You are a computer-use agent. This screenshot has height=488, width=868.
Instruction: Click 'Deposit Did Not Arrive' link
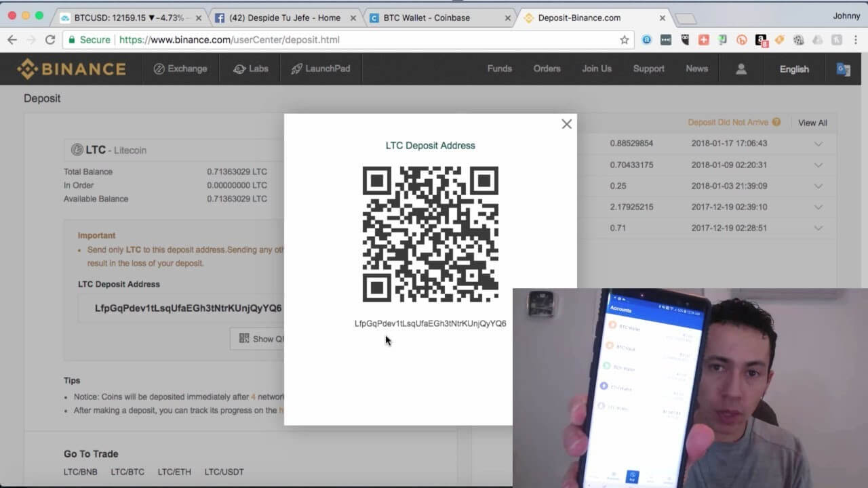click(x=728, y=123)
